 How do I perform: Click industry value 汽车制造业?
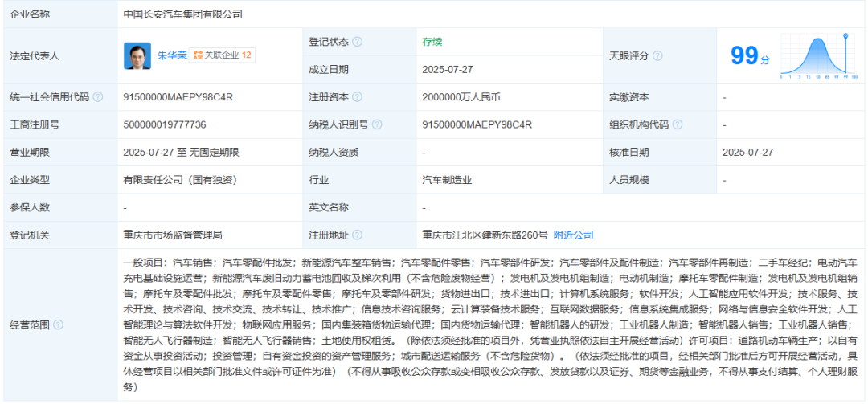pyautogui.click(x=448, y=180)
